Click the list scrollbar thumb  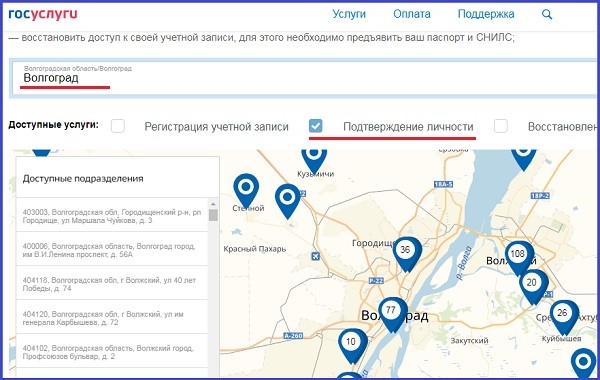click(213, 215)
